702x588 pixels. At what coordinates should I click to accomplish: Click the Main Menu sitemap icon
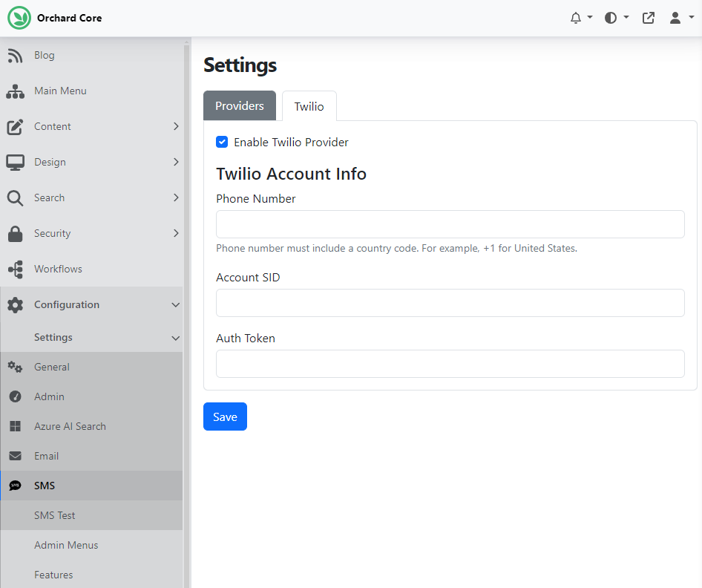(x=16, y=91)
